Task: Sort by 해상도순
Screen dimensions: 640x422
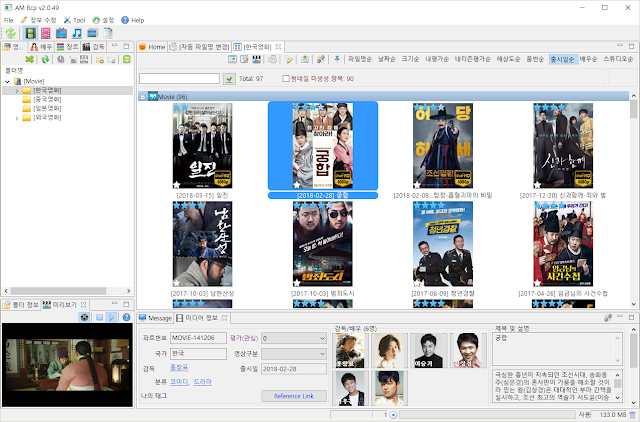Action: click(508, 60)
